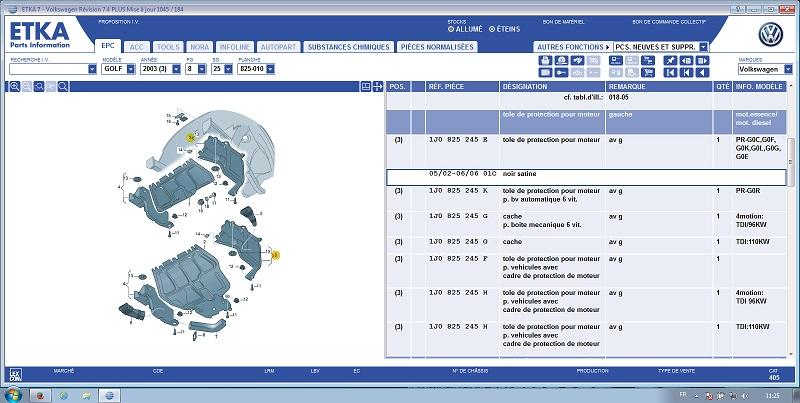Click the LexCom logo in status bar
Viewport: 800px width, 403px height.
[14, 375]
